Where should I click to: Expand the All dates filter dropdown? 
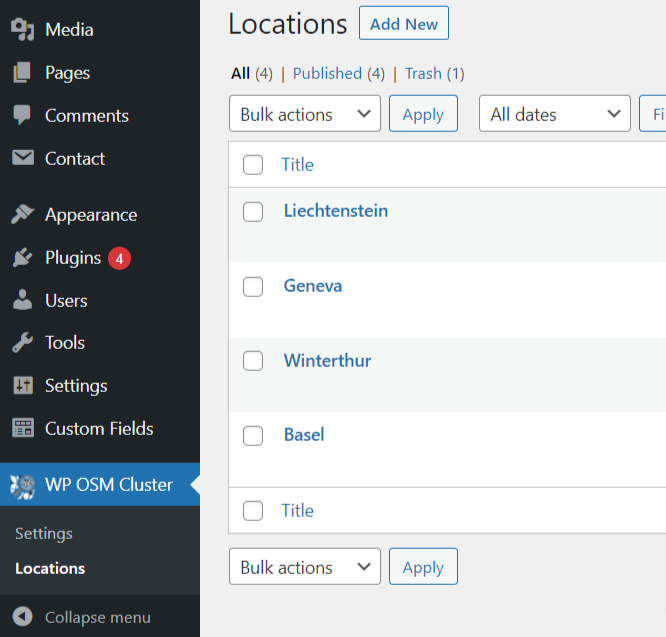(x=554, y=114)
